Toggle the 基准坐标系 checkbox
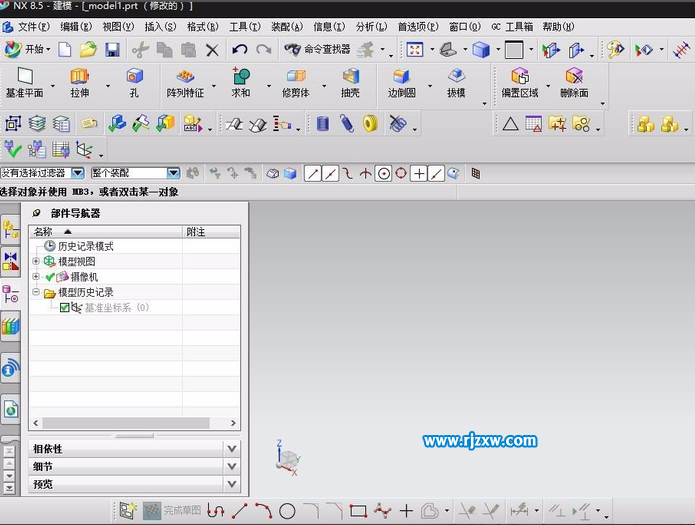Image resolution: width=695 pixels, height=525 pixels. (x=64, y=307)
